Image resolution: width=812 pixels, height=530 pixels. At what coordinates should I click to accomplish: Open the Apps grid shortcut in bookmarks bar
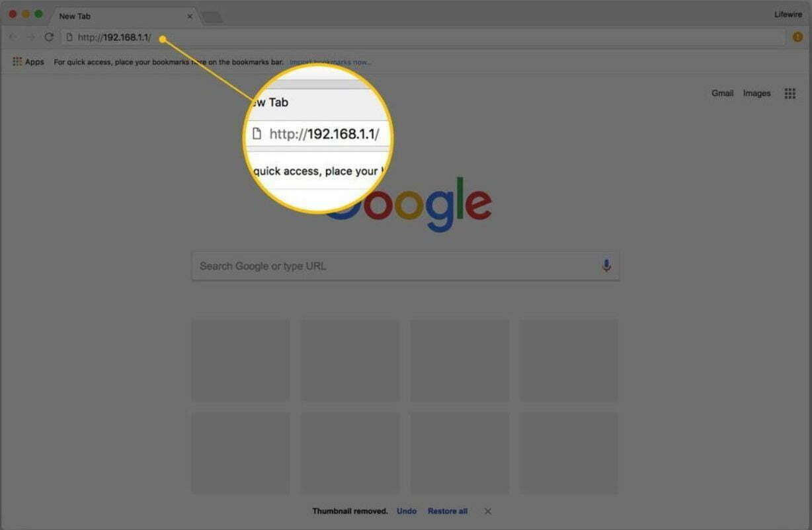tap(28, 62)
